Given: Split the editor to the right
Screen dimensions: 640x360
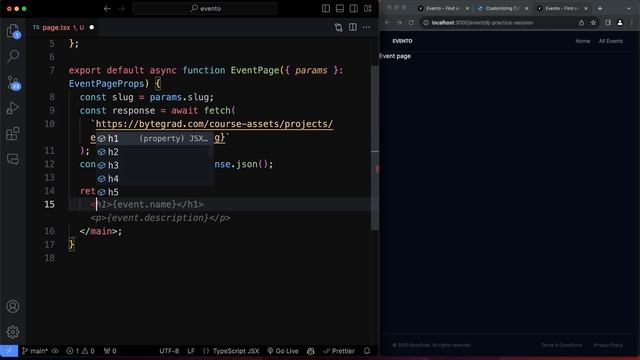Looking at the screenshot, I should 353,27.
